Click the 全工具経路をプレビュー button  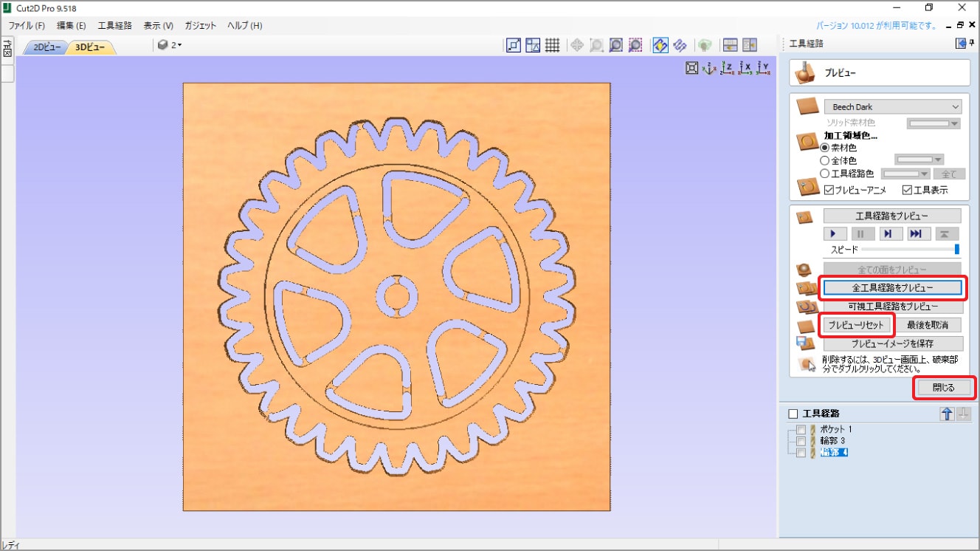click(892, 287)
